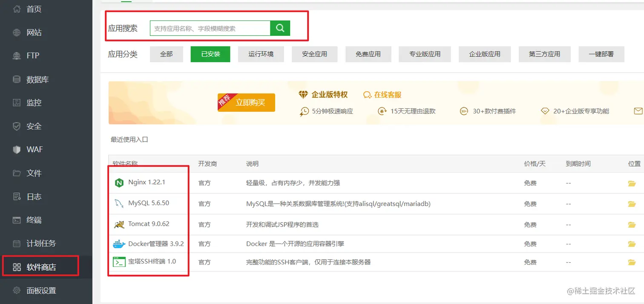The image size is (644, 304).
Task: Click the Nginx logo icon
Action: point(119,183)
